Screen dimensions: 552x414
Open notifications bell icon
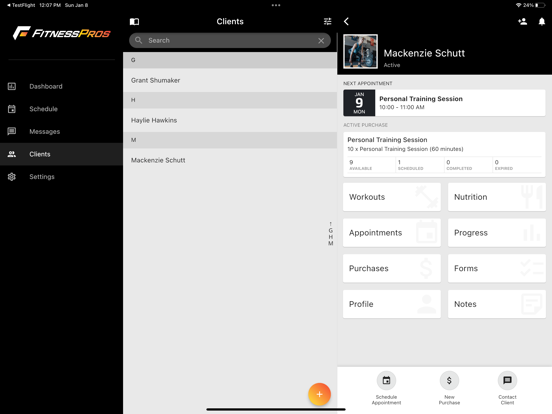click(542, 21)
